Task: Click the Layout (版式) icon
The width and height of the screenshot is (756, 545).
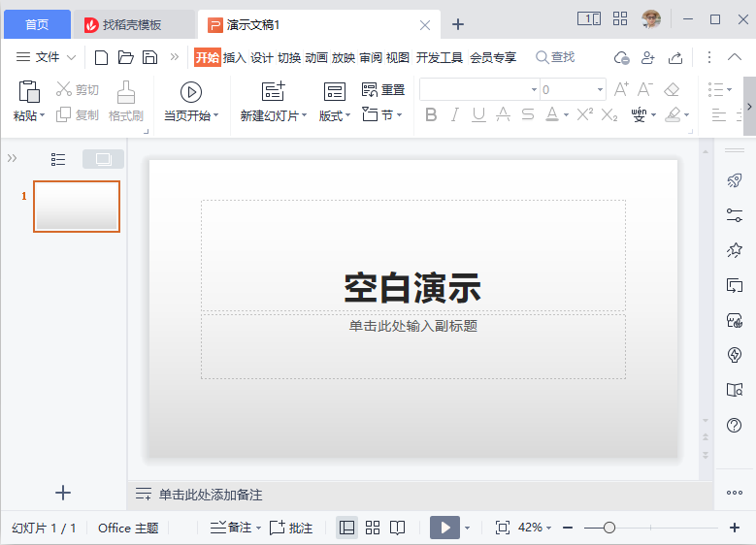Action: [334, 91]
